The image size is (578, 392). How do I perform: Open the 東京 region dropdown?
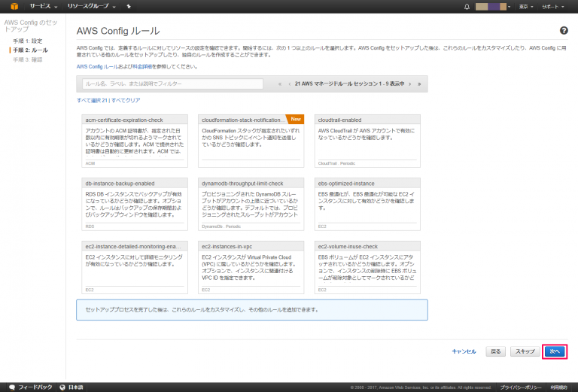tap(526, 7)
